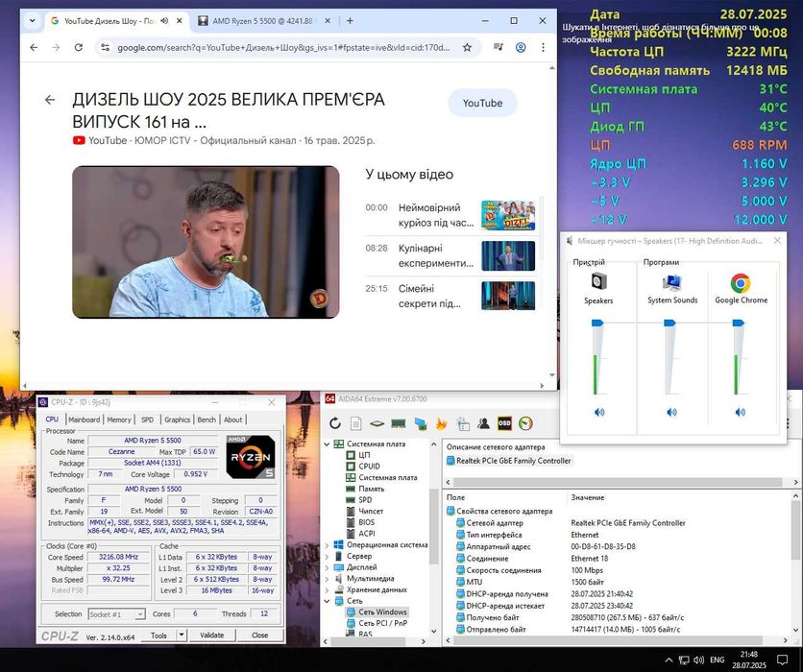Adjust the Speakers volume slider handle
This screenshot has width=803, height=672.
[597, 323]
